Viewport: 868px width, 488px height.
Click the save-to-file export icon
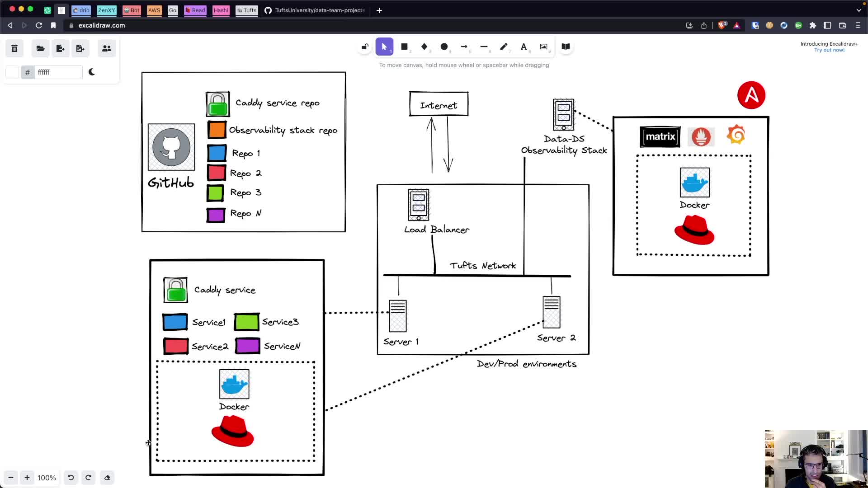point(60,48)
